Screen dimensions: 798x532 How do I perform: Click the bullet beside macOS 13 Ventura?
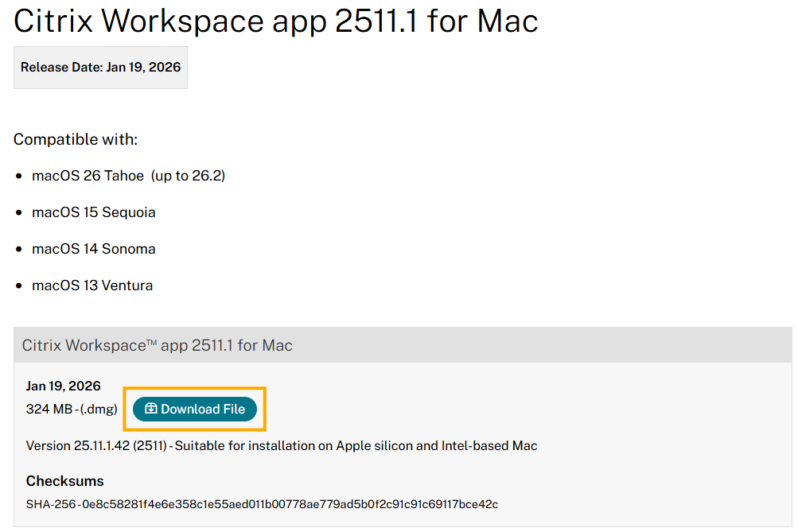click(x=19, y=285)
